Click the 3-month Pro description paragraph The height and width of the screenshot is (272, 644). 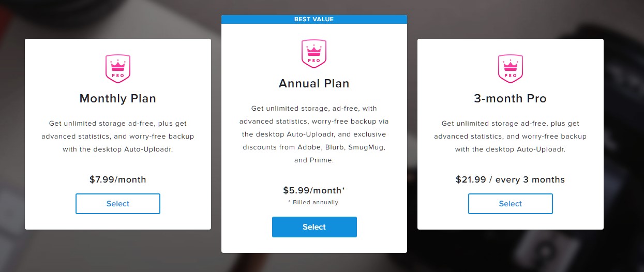point(511,137)
